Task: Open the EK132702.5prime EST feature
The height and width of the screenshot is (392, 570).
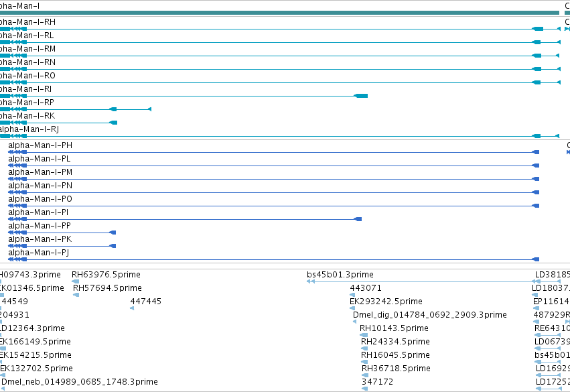Action: click(36, 369)
